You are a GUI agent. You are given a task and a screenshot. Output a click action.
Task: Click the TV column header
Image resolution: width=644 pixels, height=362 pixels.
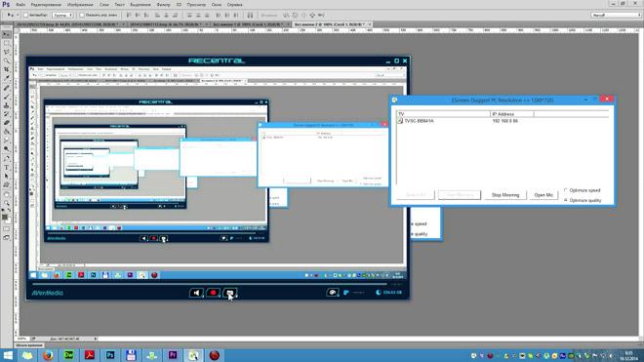(443, 114)
